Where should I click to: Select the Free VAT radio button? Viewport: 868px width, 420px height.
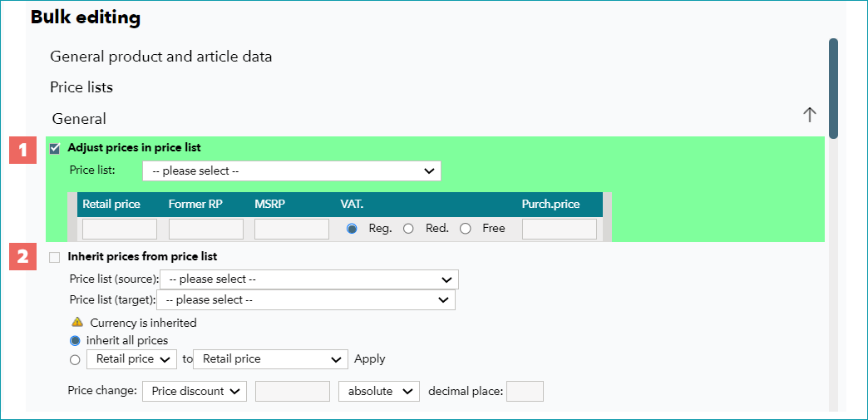[x=466, y=228]
